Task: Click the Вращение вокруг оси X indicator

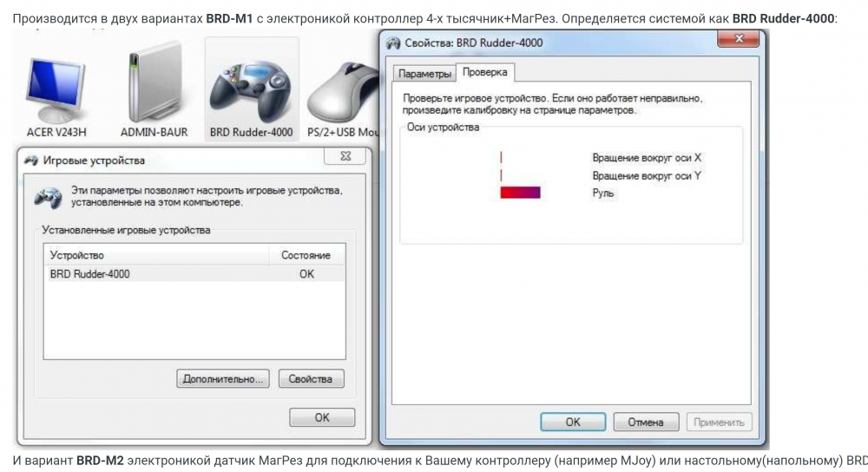Action: point(501,158)
